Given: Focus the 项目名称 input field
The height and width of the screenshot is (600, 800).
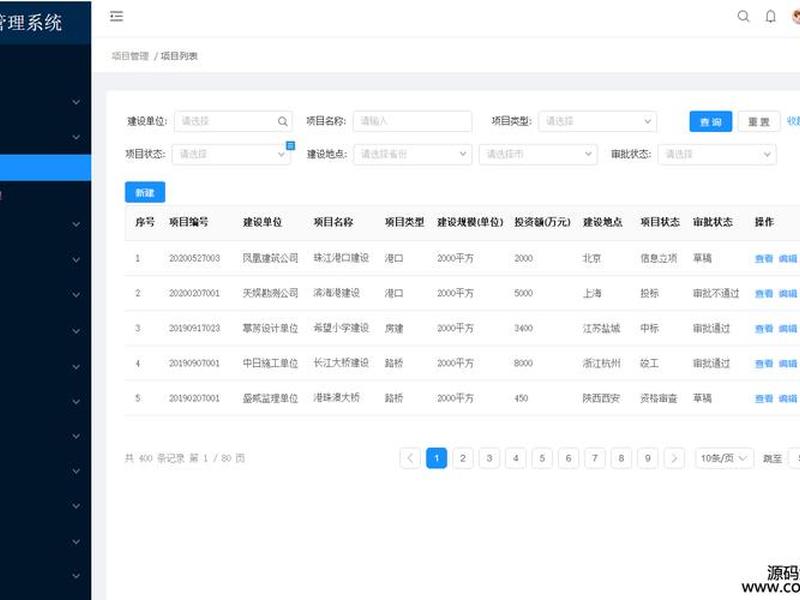Looking at the screenshot, I should 412,121.
